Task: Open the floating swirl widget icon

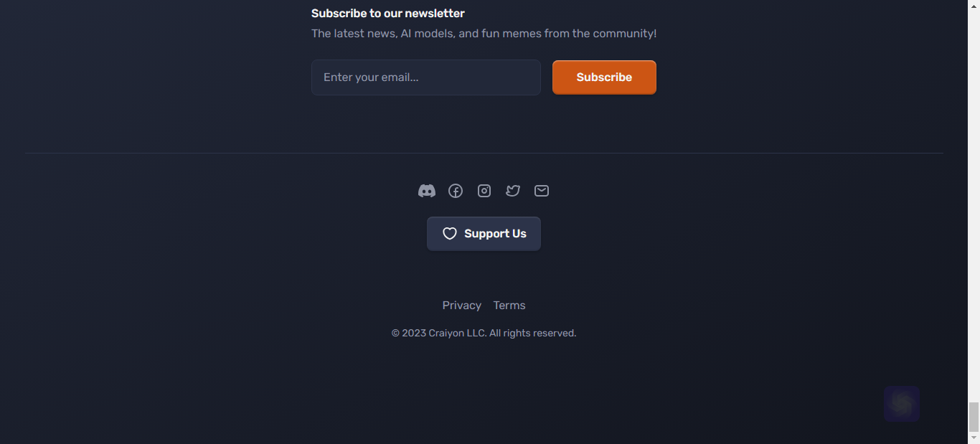Action: 902,404
